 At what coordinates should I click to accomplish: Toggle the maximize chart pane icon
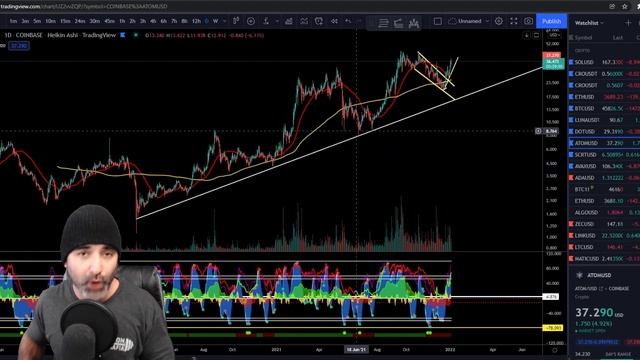536,36
